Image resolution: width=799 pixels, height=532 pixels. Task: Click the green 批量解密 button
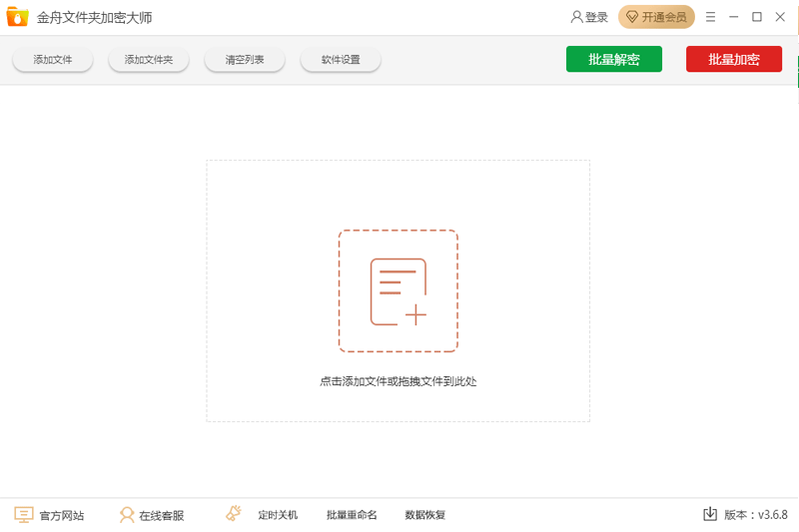point(613,60)
